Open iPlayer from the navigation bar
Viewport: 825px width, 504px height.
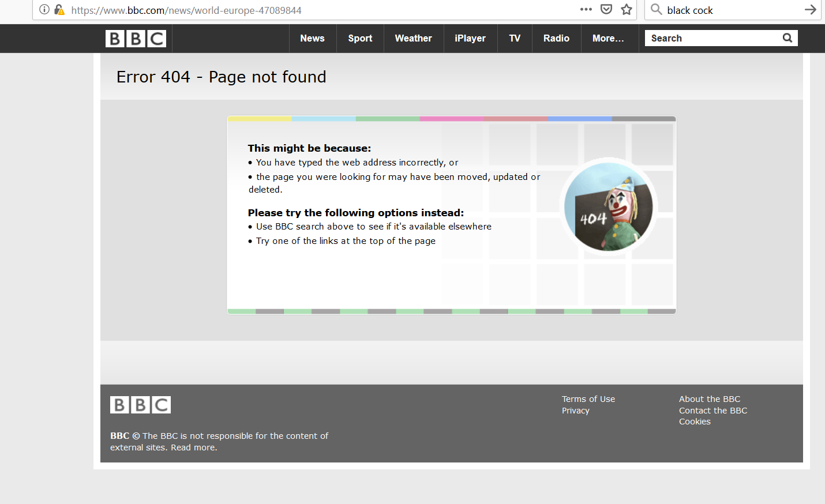tap(470, 39)
